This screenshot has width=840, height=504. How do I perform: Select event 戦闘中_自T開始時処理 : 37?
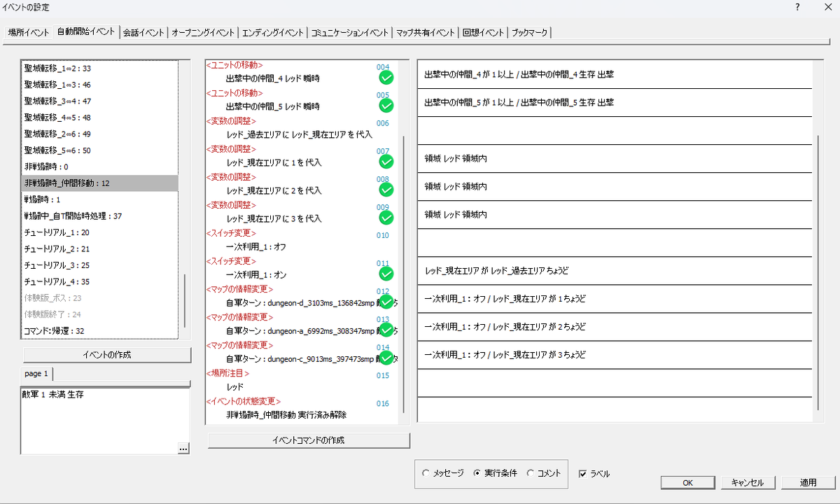99,216
